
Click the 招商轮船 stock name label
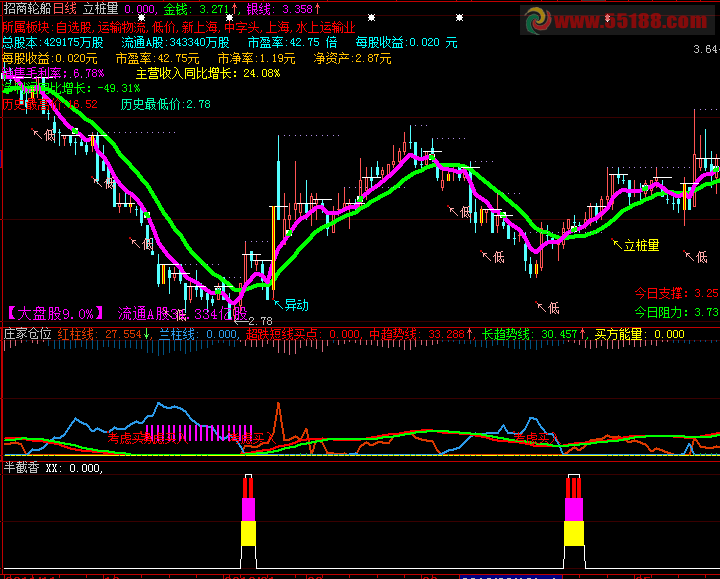[27, 9]
